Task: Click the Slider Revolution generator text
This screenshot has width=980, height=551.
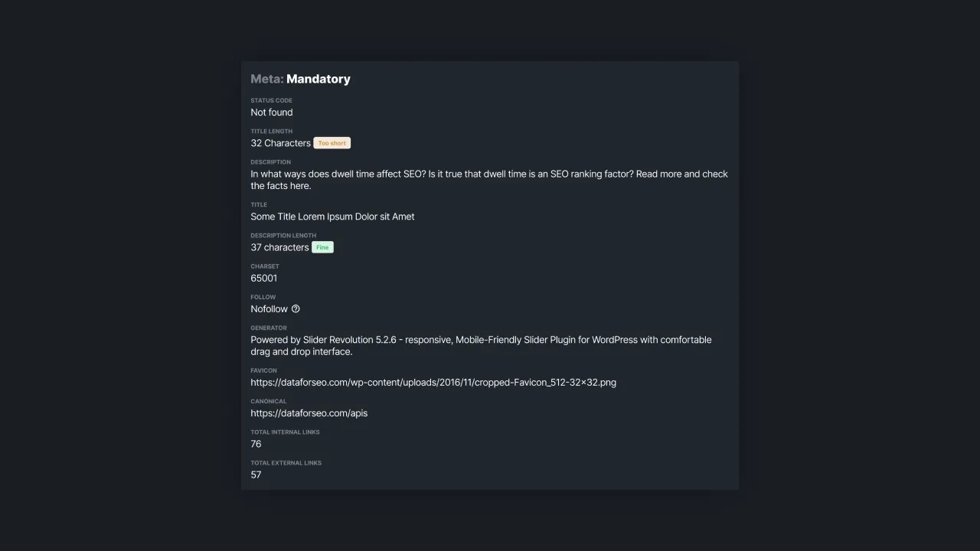Action: pos(481,346)
